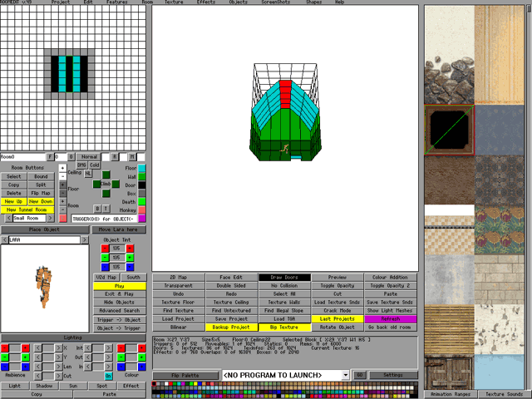532x399 pixels.
Task: Click the Room0 name field
Action: [22, 156]
